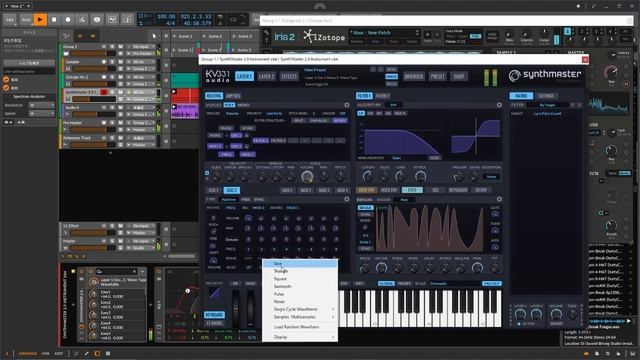Viewport: 640px width, 360px height.
Task: Click the voice Volume knob
Action: click(307, 177)
